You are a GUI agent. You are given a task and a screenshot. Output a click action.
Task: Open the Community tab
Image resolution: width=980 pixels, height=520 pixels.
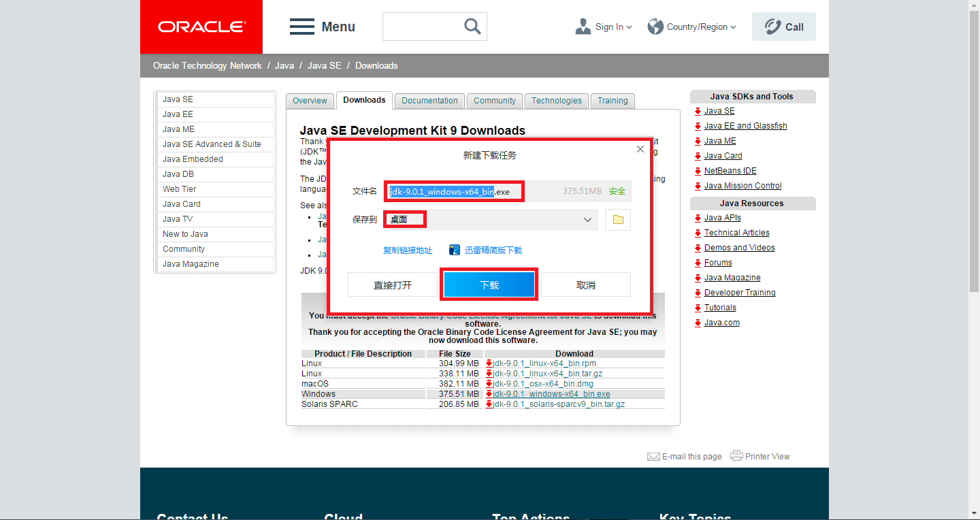click(x=495, y=101)
